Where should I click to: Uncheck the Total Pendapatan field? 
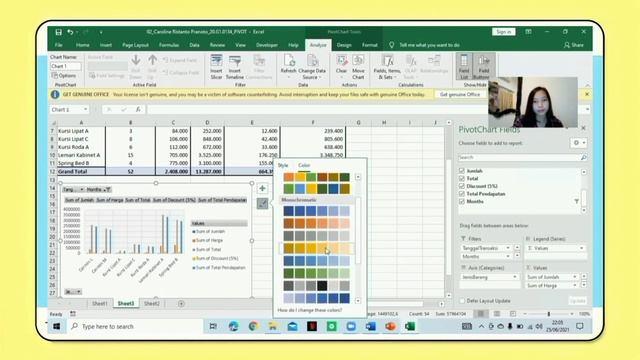point(462,194)
